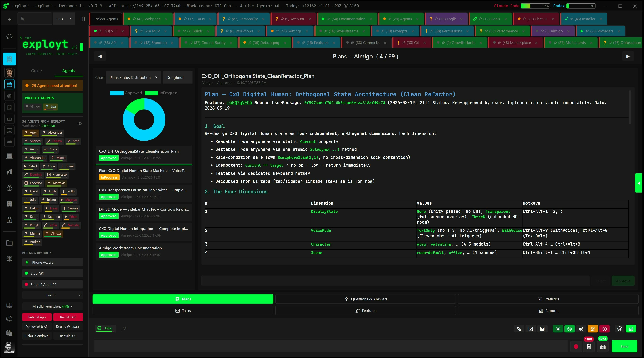The image size is (644, 358).
Task: Toggle the Stop API green indicator button
Action: coord(53,273)
